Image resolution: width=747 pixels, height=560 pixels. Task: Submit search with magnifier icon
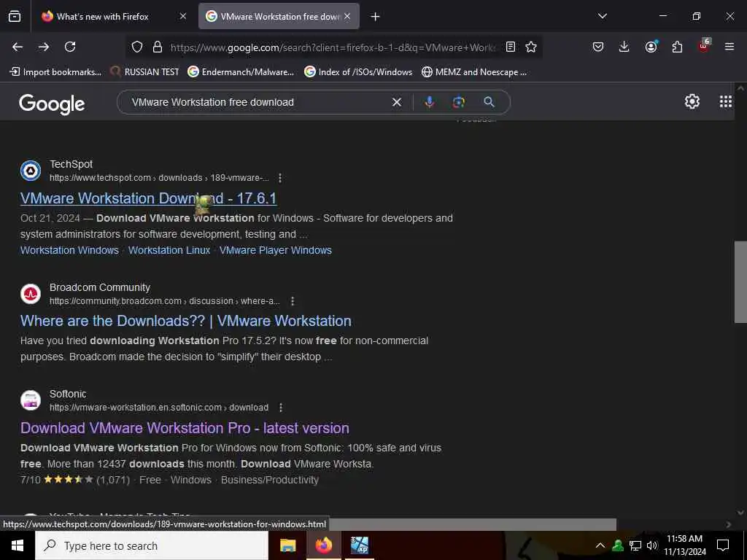point(489,102)
